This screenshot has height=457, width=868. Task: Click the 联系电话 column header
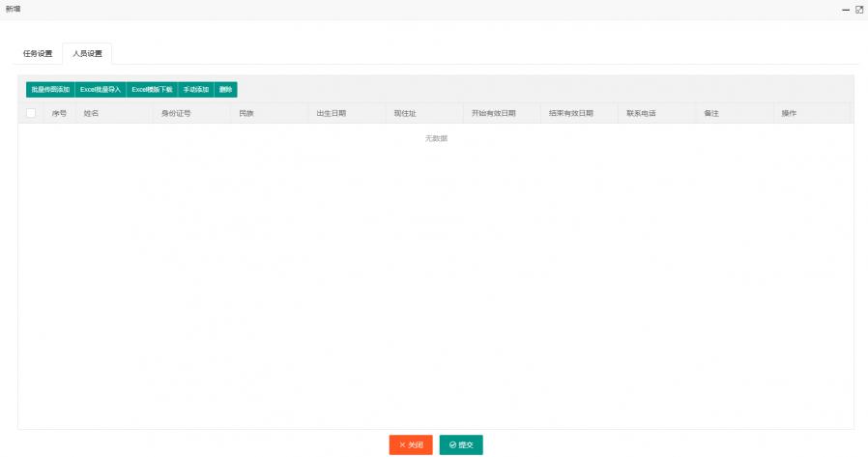[641, 113]
